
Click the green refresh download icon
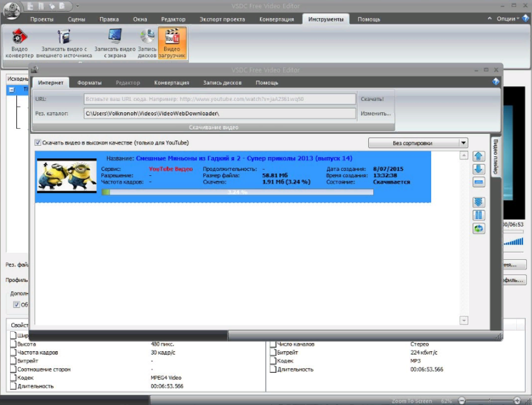(x=478, y=229)
